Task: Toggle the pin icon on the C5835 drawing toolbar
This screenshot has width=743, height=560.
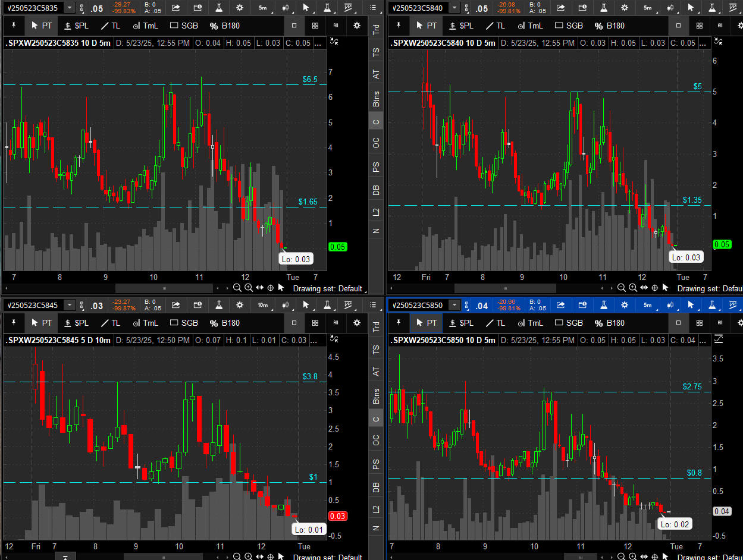Action: click(14, 26)
